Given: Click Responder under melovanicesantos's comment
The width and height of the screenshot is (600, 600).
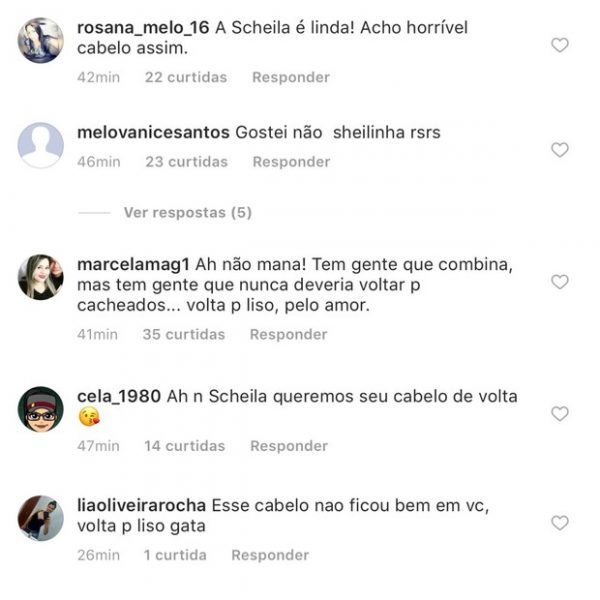Looking at the screenshot, I should pos(291,162).
